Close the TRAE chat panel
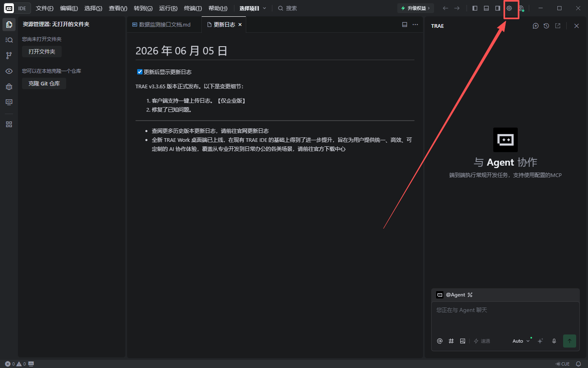The width and height of the screenshot is (588, 368). coord(577,26)
